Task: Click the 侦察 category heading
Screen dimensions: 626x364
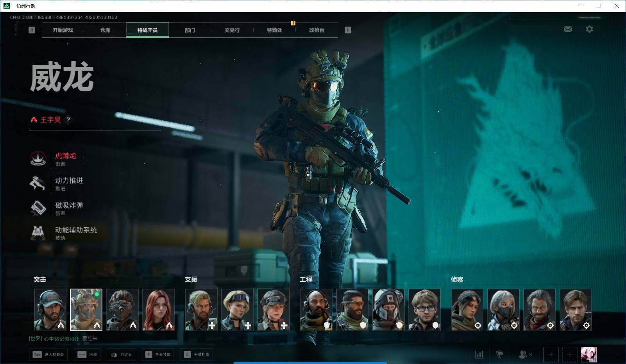Action: (457, 280)
